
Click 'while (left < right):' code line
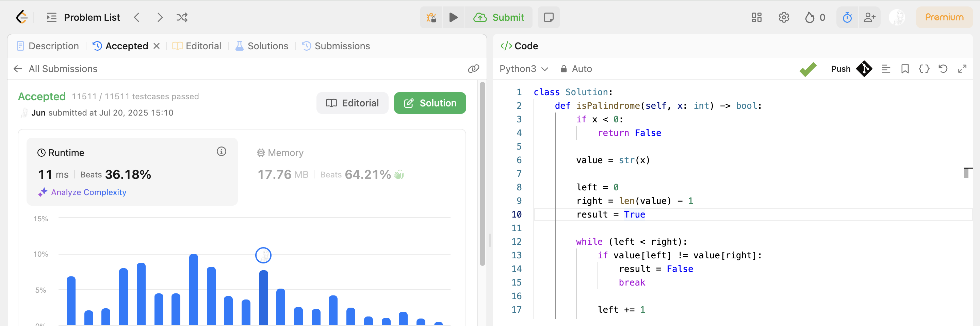(632, 242)
